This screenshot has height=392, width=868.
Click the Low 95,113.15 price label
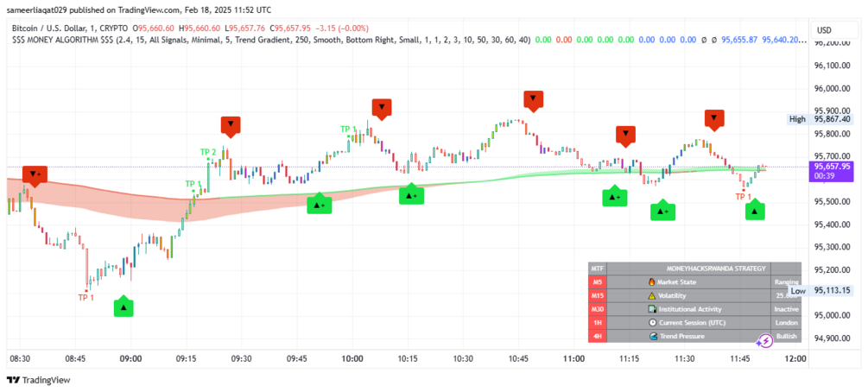(822, 290)
